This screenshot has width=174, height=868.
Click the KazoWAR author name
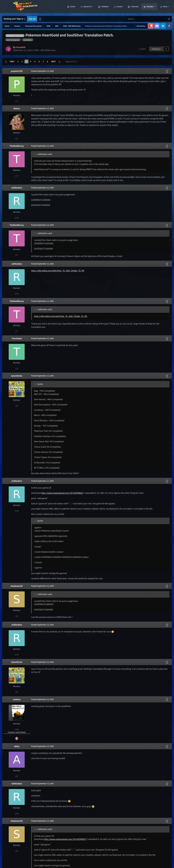pos(21,47)
